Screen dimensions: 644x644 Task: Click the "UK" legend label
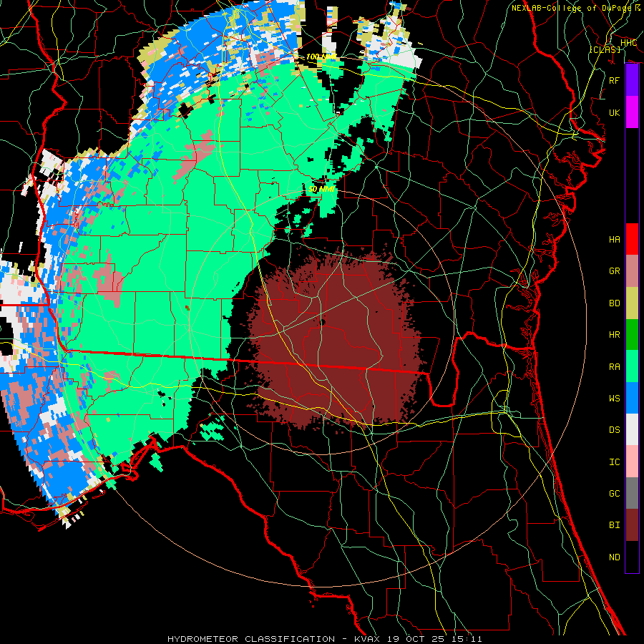[x=614, y=112]
